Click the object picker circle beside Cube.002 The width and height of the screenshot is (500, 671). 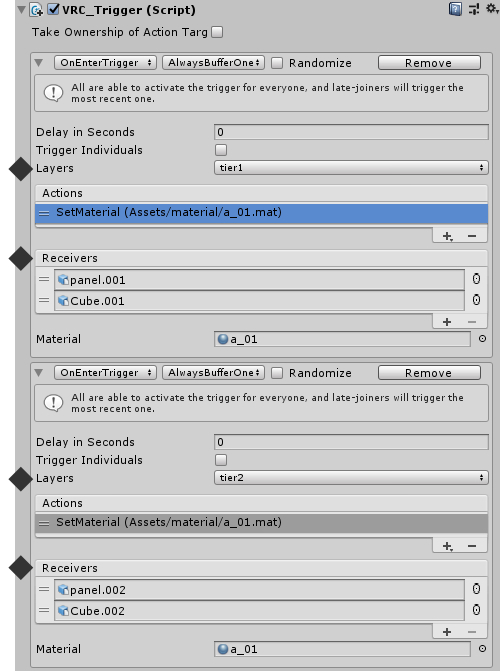coord(476,610)
